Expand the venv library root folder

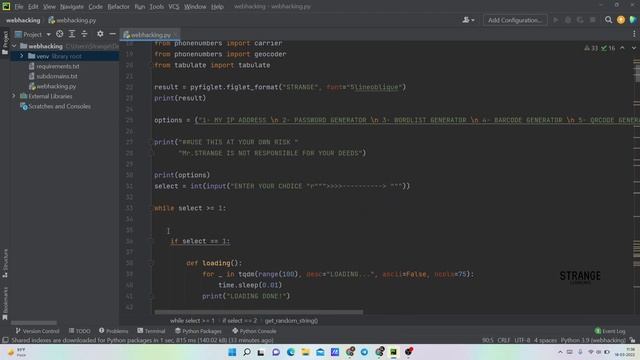pos(22,56)
